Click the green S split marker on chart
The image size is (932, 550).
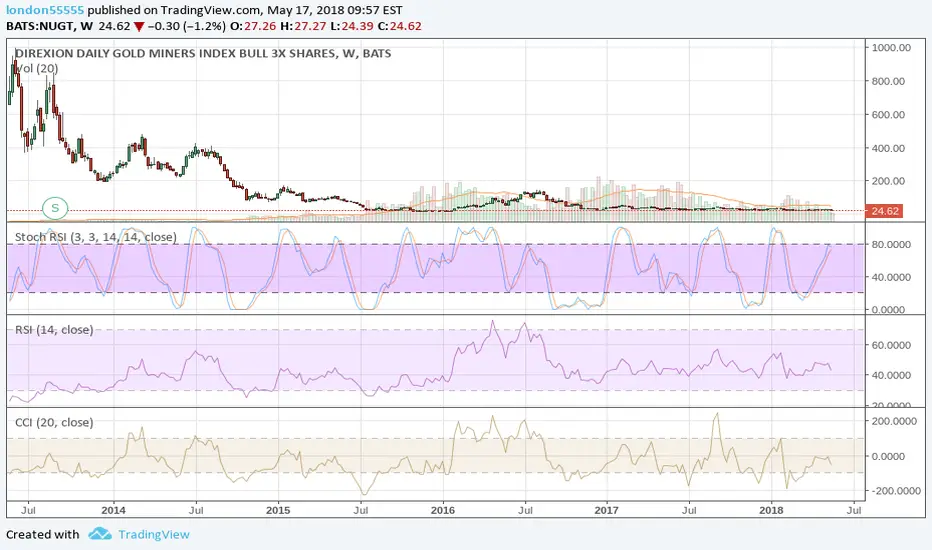coord(55,208)
